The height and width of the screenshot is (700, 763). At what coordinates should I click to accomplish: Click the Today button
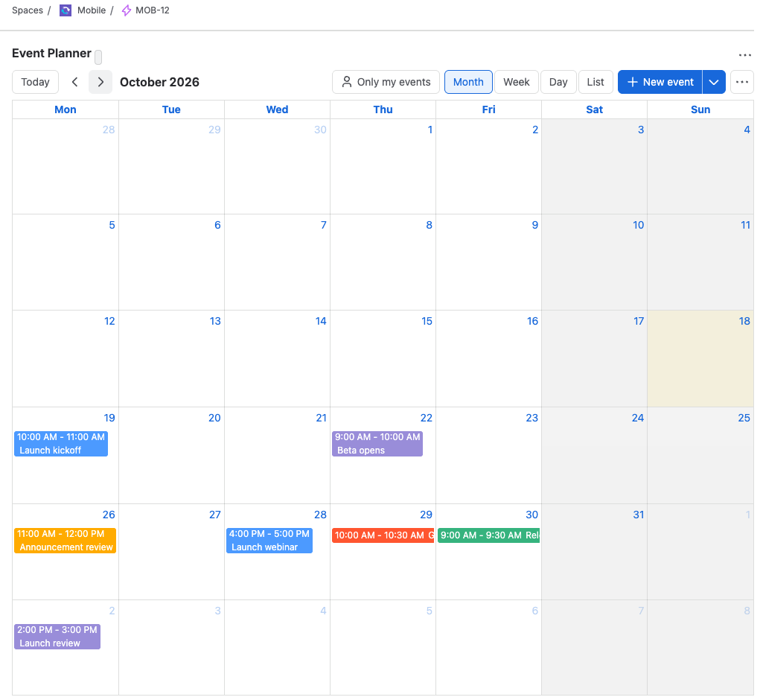click(35, 82)
